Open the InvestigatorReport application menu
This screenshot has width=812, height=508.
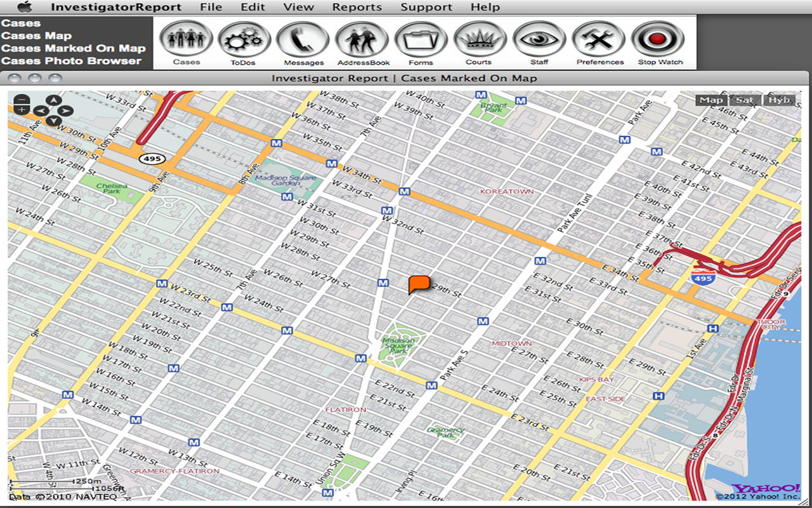tap(116, 7)
